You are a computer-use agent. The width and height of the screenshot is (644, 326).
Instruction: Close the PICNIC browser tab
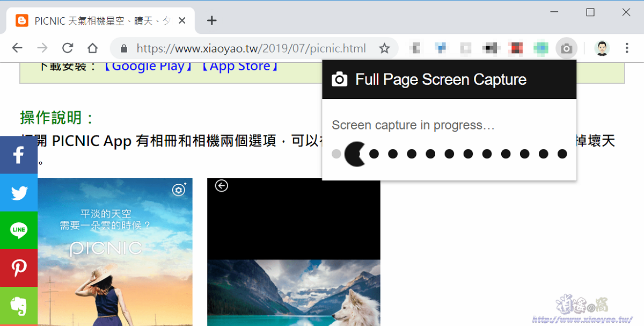point(182,21)
